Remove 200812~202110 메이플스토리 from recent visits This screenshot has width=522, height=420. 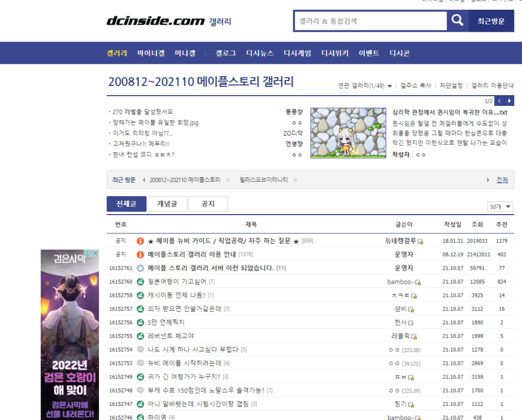(227, 180)
